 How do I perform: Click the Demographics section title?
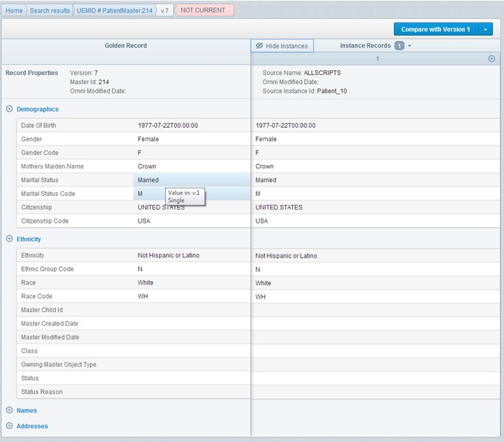coord(37,109)
